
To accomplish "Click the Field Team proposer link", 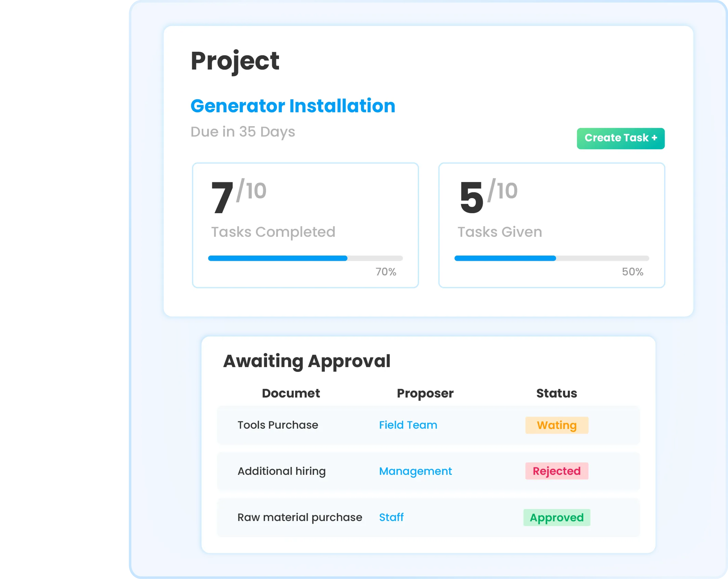I will (x=408, y=425).
